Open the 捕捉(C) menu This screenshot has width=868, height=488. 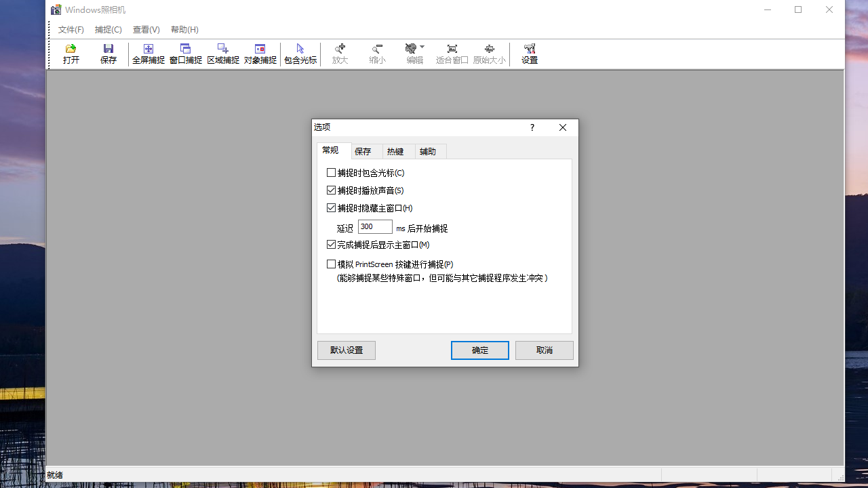click(x=108, y=29)
